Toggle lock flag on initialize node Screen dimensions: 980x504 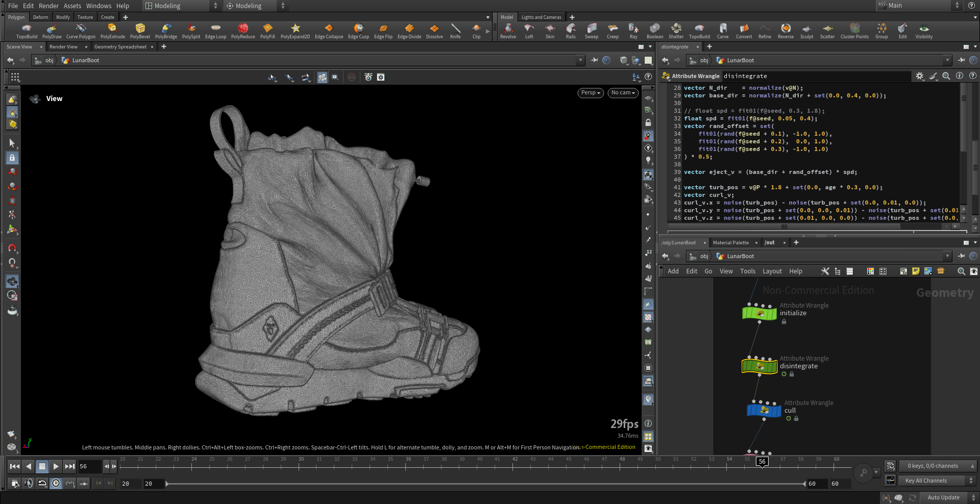[x=784, y=322]
